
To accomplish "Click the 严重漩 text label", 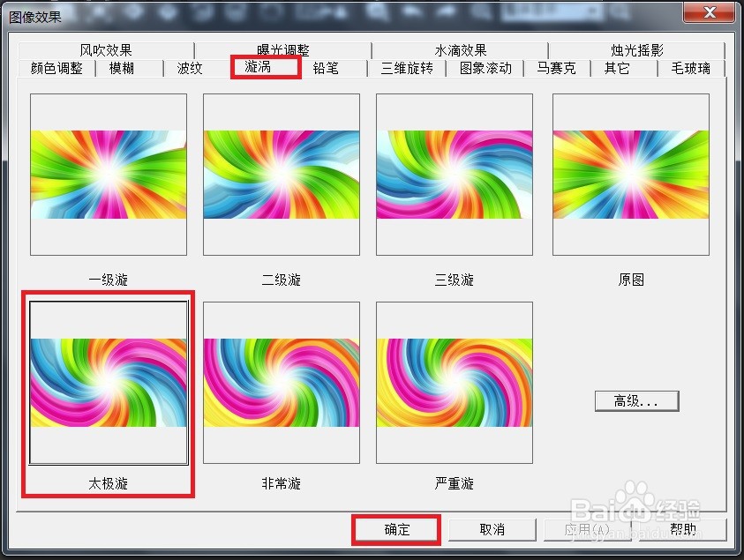I will click(455, 483).
